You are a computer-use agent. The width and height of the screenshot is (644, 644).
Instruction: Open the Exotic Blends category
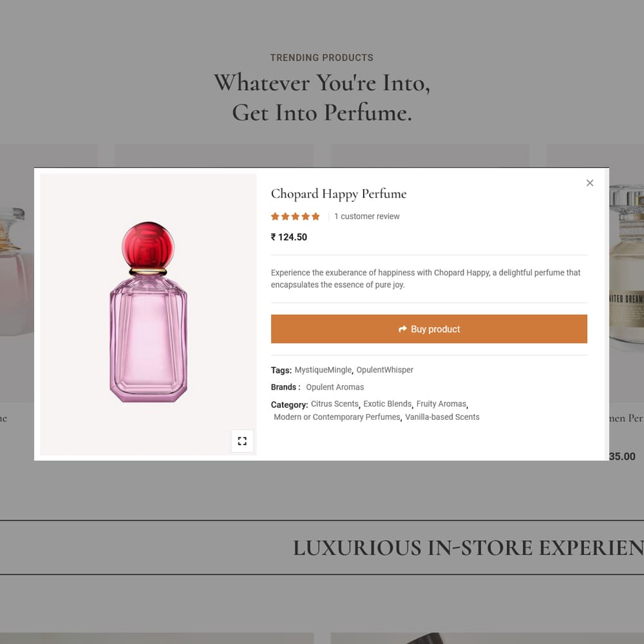[387, 404]
